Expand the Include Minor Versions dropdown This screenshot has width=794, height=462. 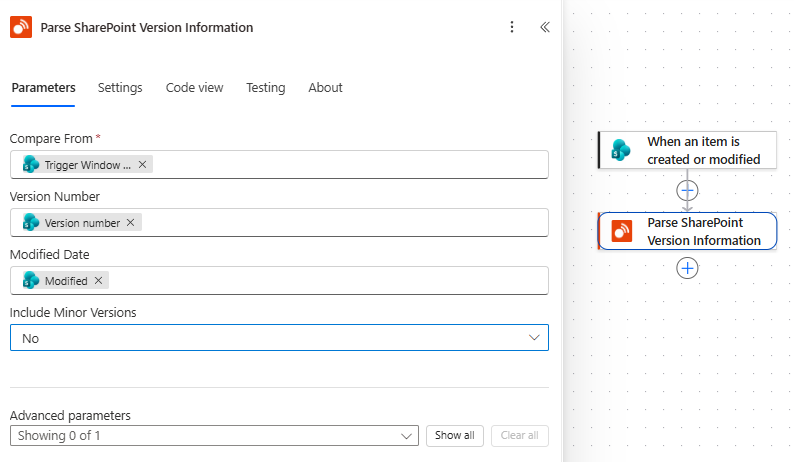(x=279, y=337)
